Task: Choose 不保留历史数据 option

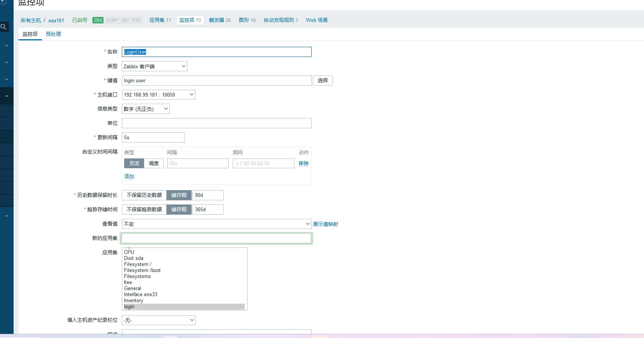Action: (144, 195)
